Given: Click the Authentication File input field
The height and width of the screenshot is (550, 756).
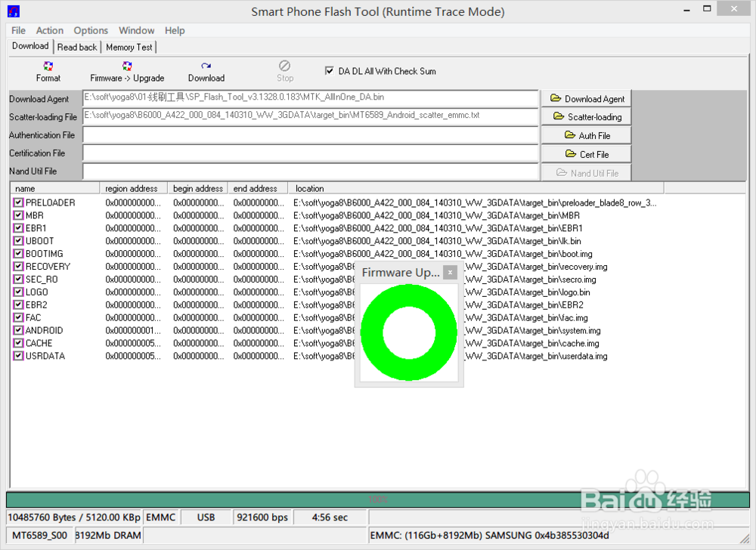Looking at the screenshot, I should click(311, 134).
